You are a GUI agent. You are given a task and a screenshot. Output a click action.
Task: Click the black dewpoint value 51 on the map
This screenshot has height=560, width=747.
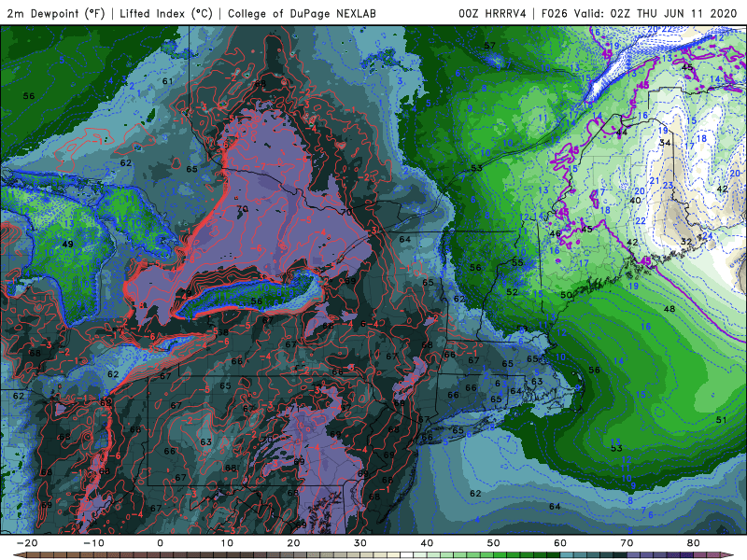721,419
